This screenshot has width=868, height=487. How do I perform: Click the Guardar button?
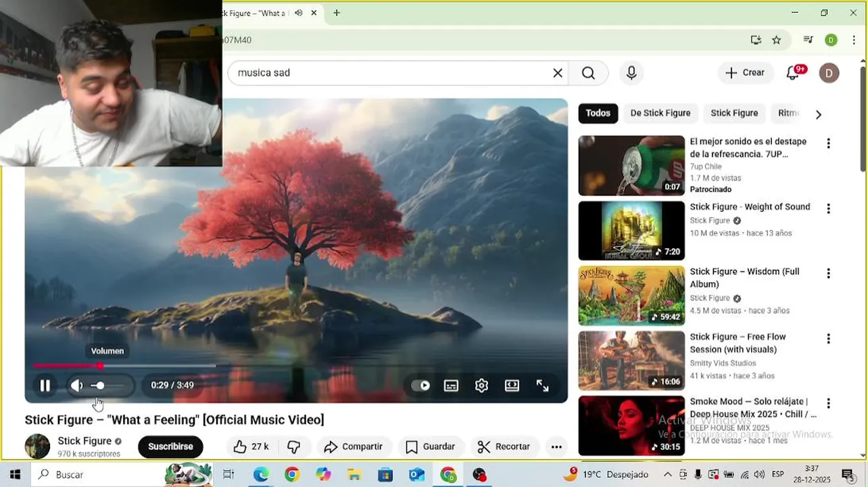[430, 446]
